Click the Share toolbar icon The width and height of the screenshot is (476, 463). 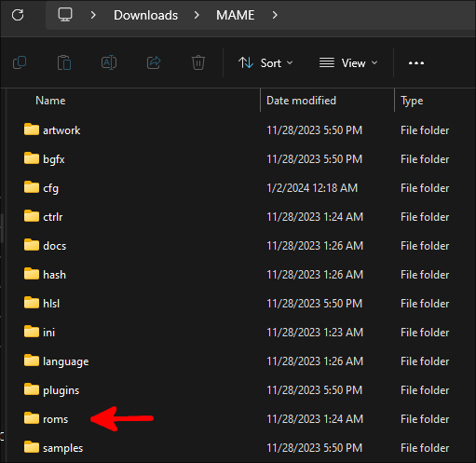[x=154, y=62]
